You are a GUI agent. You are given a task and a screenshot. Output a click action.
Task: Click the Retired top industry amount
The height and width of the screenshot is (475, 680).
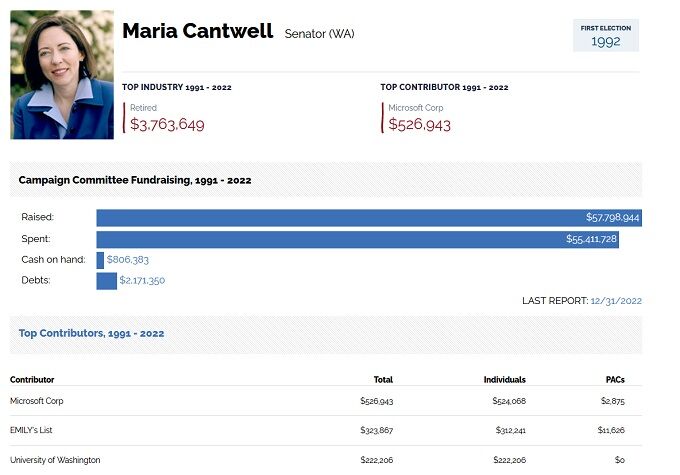167,124
